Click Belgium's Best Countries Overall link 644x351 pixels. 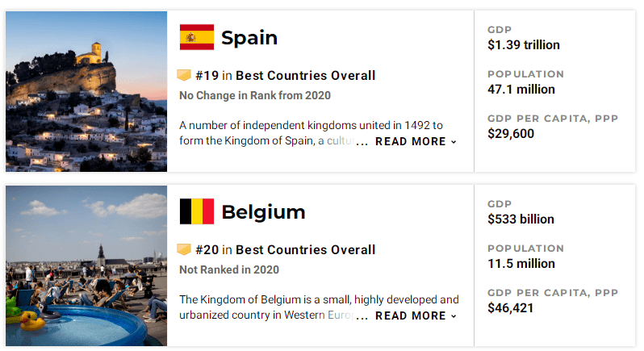tap(305, 250)
